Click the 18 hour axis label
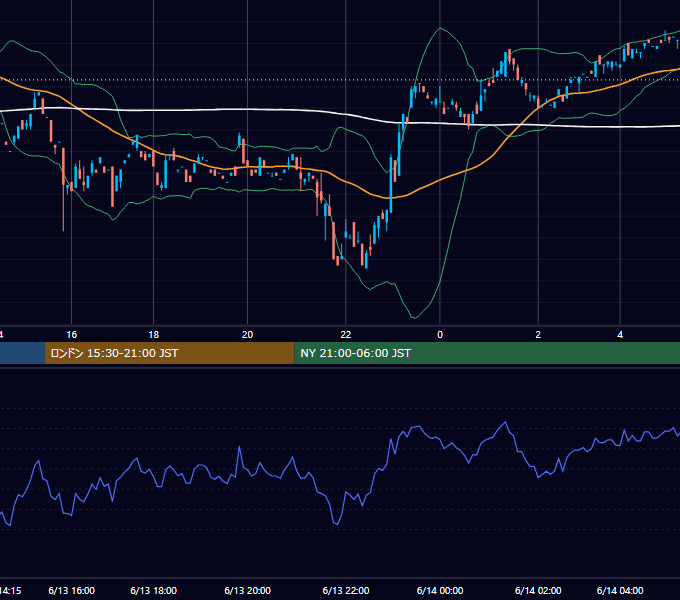Image resolution: width=680 pixels, height=600 pixels. click(154, 335)
